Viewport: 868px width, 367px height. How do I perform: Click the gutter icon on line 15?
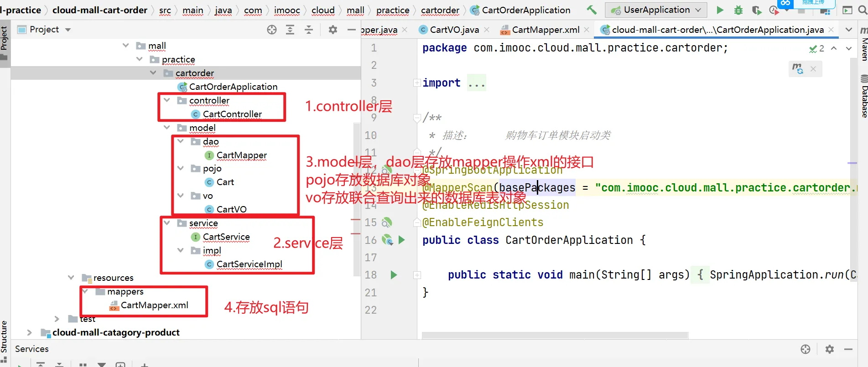pyautogui.click(x=387, y=222)
